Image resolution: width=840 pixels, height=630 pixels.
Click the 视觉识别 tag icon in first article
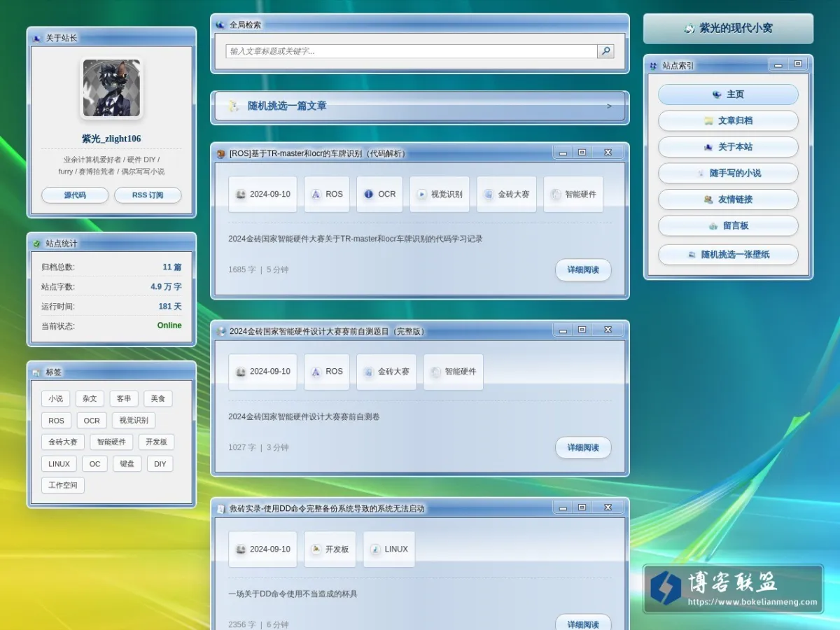(x=422, y=195)
